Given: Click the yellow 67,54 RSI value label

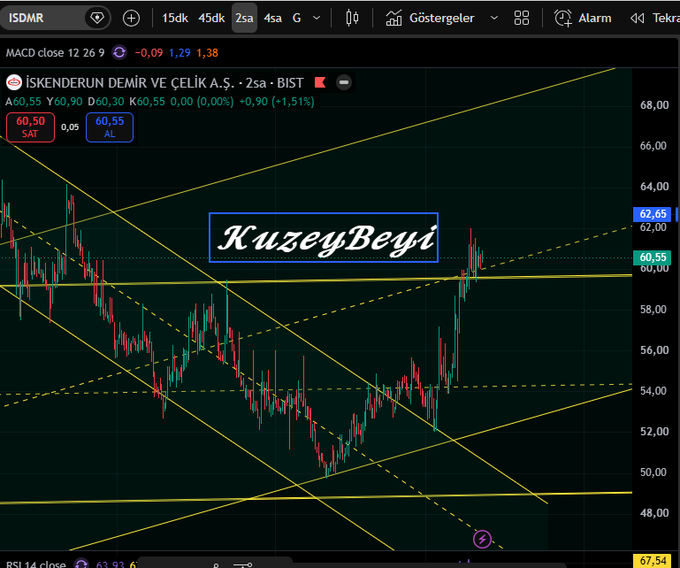Looking at the screenshot, I should click(x=653, y=561).
